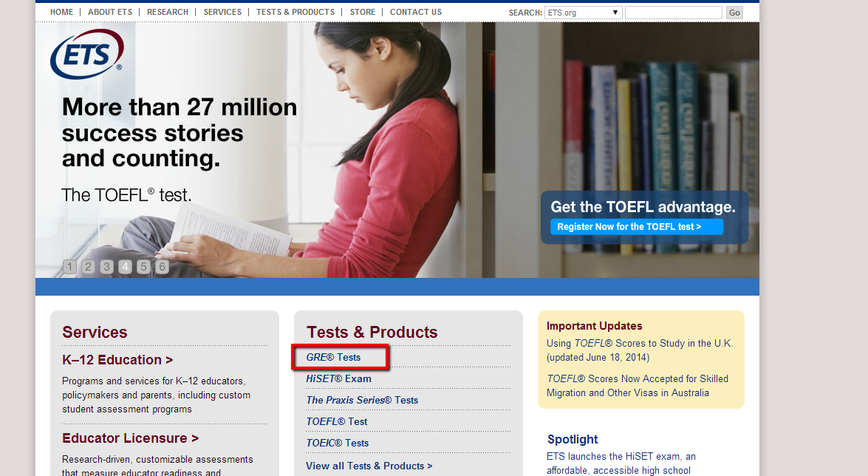This screenshot has height=476, width=868.
Task: Click the Spotlight heading
Action: [x=573, y=440]
